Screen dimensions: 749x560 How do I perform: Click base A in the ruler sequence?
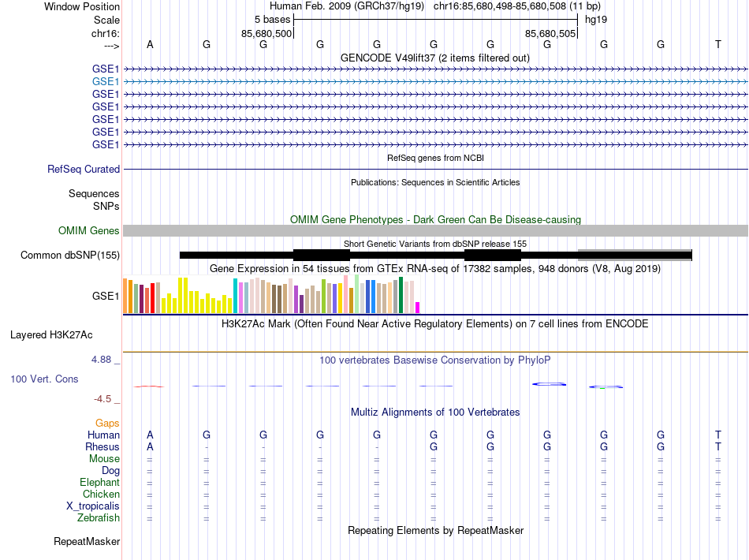[150, 44]
